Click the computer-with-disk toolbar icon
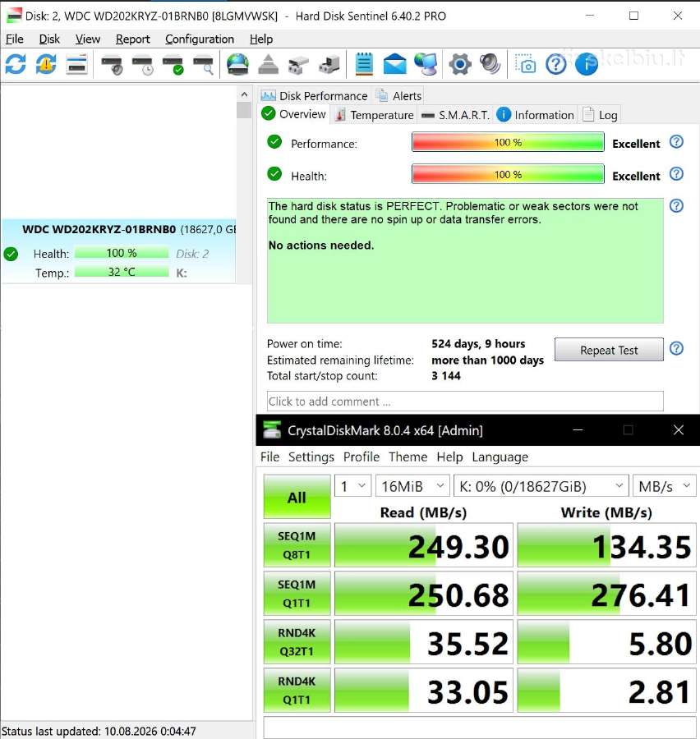The width and height of the screenshot is (700, 739). [x=329, y=64]
